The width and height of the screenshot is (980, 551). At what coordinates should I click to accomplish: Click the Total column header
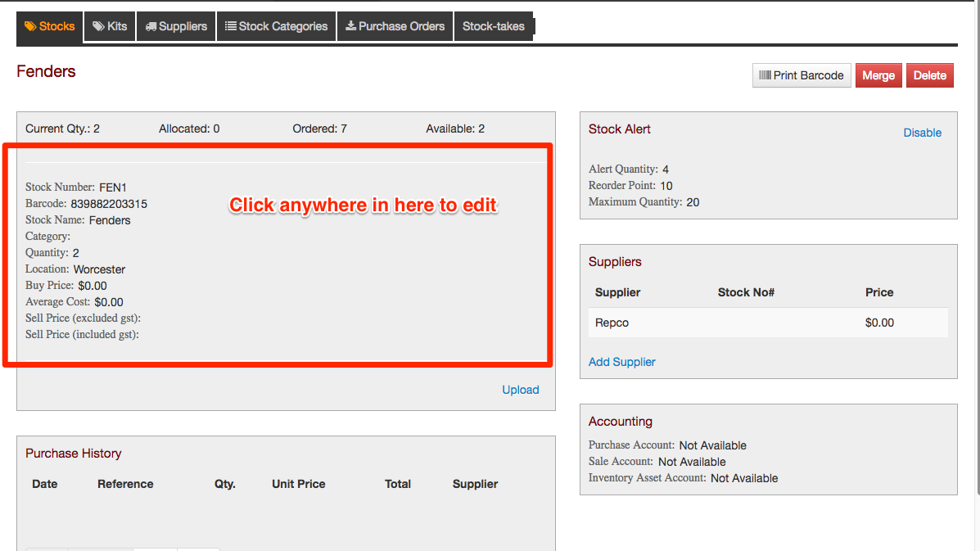pos(398,484)
